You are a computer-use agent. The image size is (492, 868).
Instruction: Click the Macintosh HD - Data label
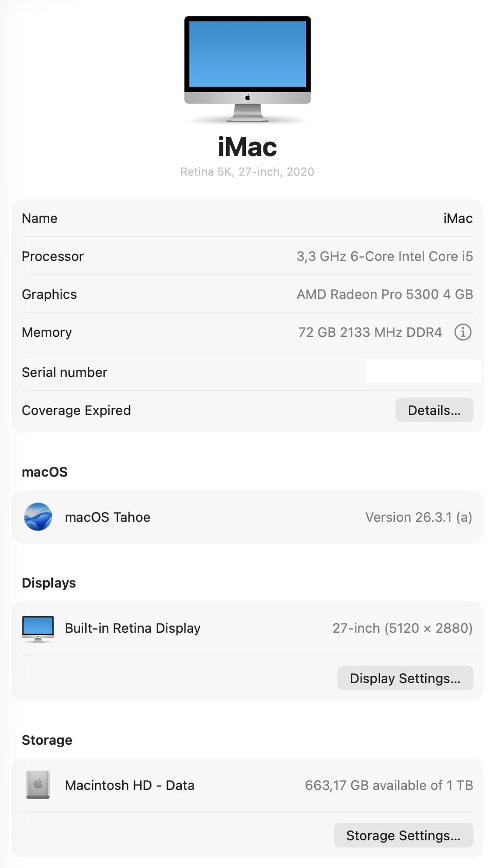coord(129,785)
